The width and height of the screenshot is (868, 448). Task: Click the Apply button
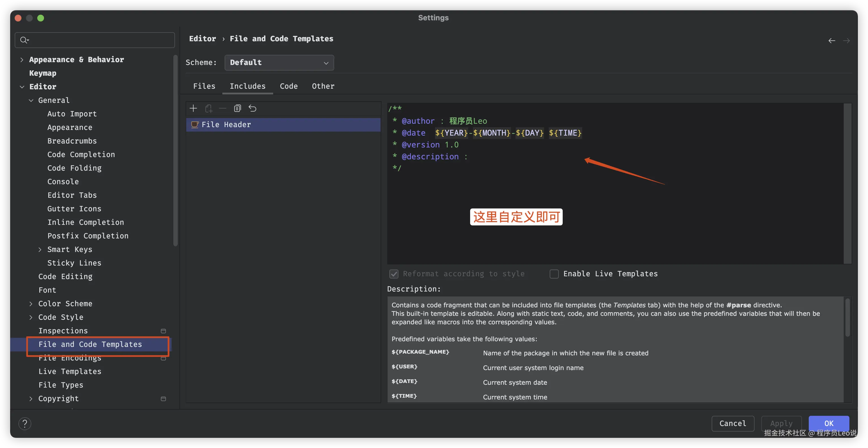pyautogui.click(x=781, y=423)
